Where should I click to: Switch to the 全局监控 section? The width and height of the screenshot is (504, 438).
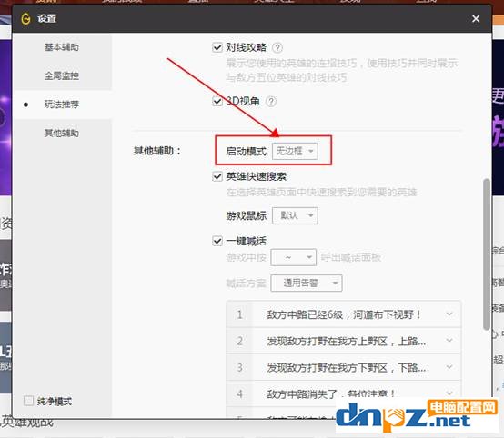pos(61,75)
